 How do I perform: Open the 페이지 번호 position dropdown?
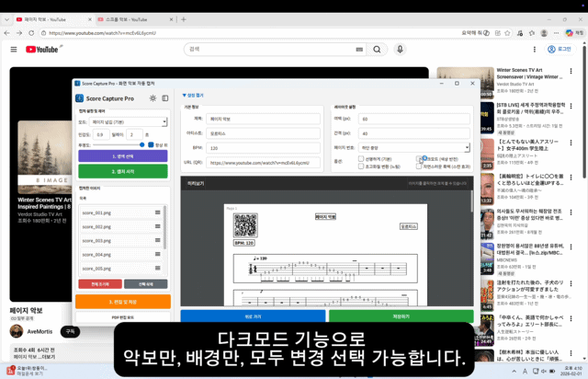click(x=414, y=147)
